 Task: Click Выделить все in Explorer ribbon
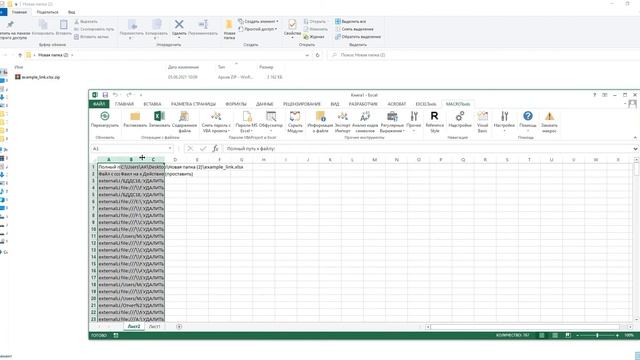click(x=350, y=21)
